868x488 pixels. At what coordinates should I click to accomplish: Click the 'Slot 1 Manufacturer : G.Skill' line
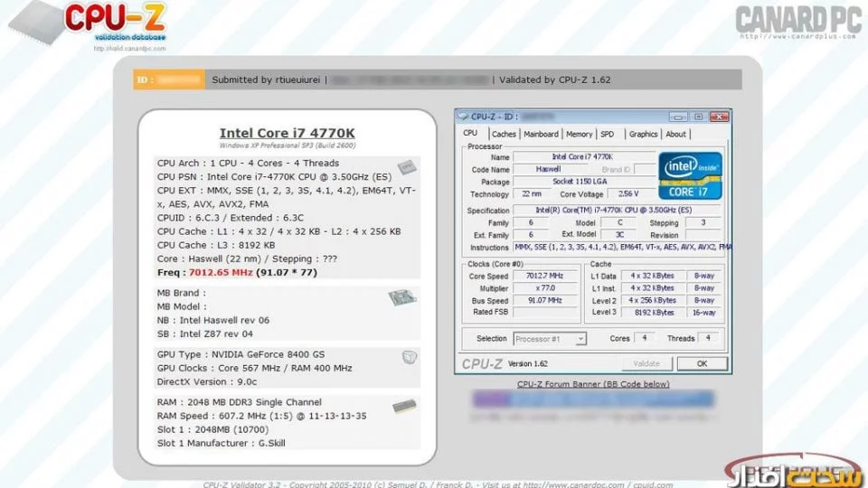tap(221, 443)
